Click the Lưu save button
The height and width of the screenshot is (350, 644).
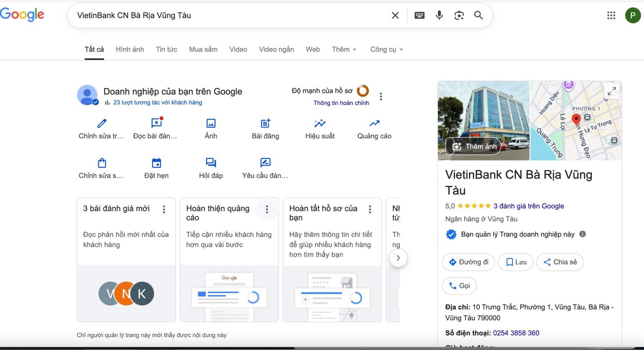pos(516,262)
